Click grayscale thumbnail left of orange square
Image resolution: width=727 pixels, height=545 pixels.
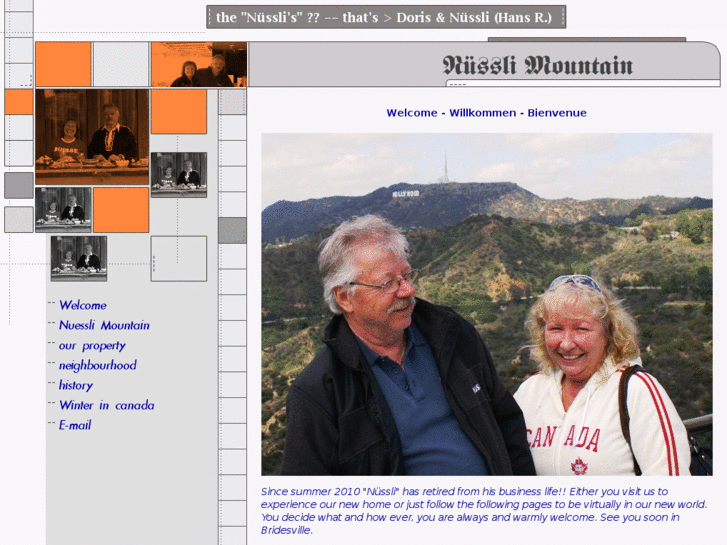pyautogui.click(x=64, y=210)
